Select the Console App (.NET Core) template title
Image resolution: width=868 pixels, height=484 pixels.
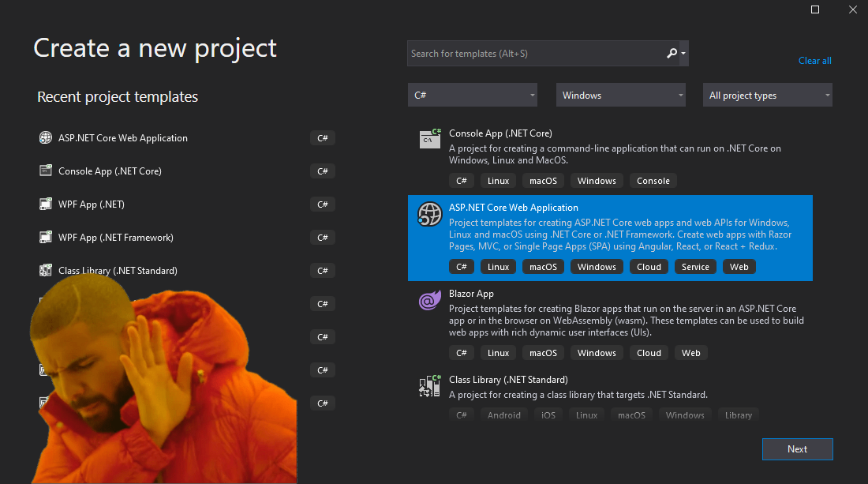(500, 133)
